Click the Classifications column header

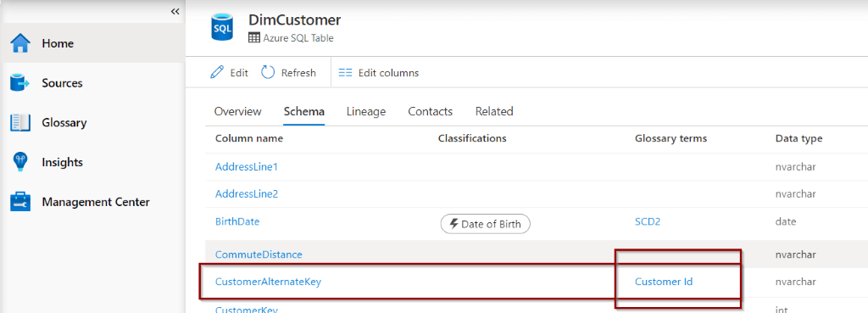(x=472, y=138)
